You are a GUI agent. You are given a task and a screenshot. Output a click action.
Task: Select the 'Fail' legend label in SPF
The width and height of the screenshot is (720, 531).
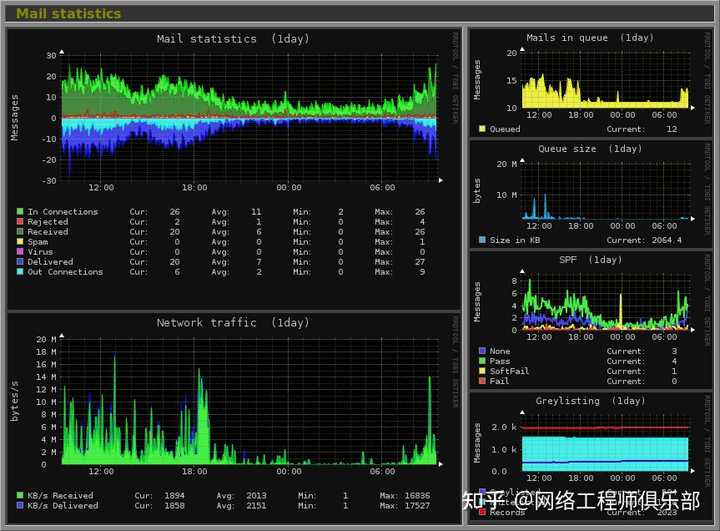[x=499, y=381]
